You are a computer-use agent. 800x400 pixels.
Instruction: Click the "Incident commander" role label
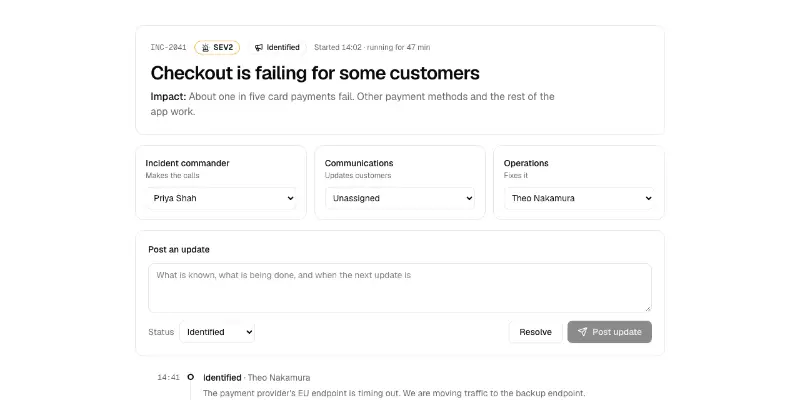pos(187,163)
